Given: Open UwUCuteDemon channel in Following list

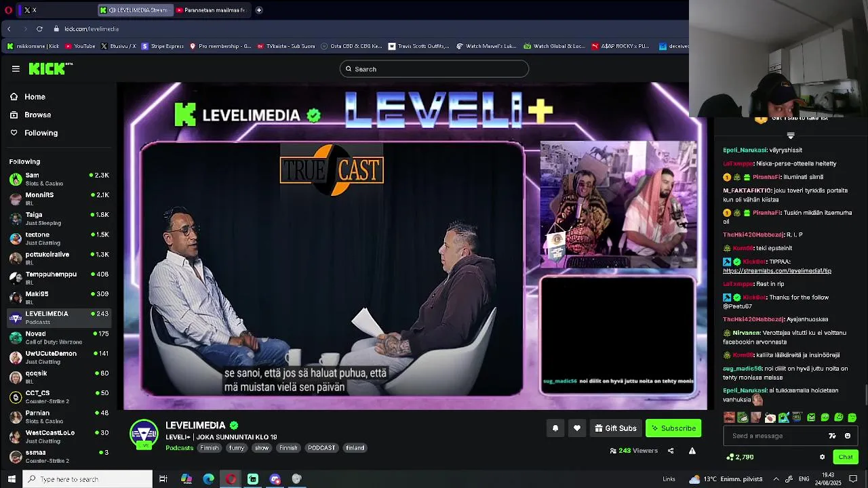Looking at the screenshot, I should click(x=58, y=357).
